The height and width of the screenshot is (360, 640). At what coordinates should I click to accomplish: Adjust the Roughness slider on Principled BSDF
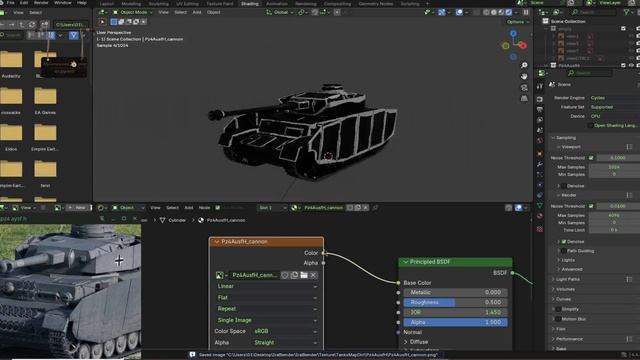pos(455,302)
